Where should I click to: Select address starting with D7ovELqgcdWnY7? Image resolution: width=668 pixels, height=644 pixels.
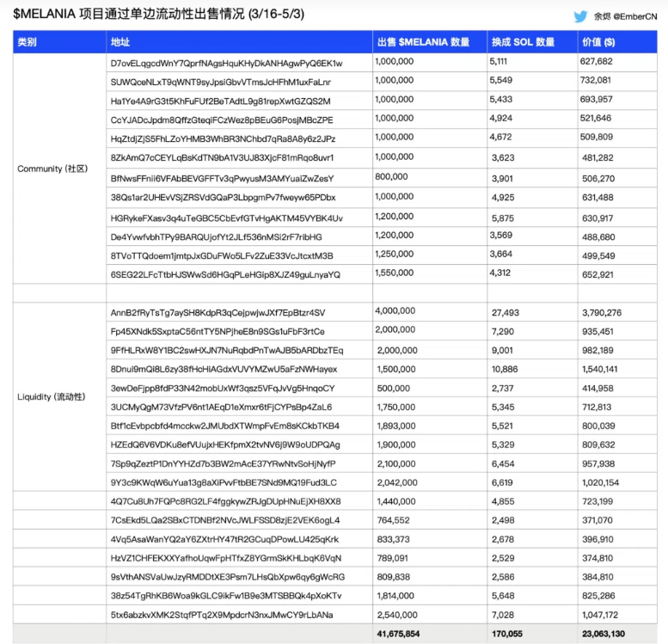click(226, 64)
